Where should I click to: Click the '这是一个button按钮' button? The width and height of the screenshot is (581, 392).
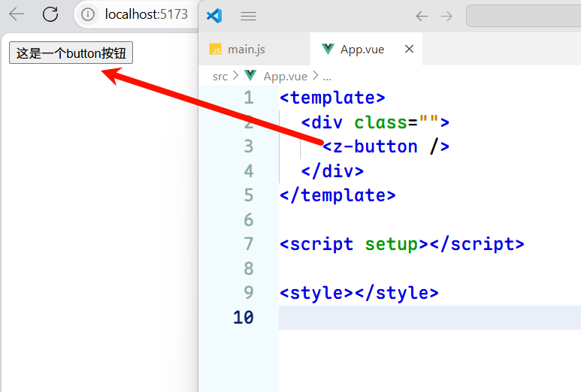pos(71,53)
